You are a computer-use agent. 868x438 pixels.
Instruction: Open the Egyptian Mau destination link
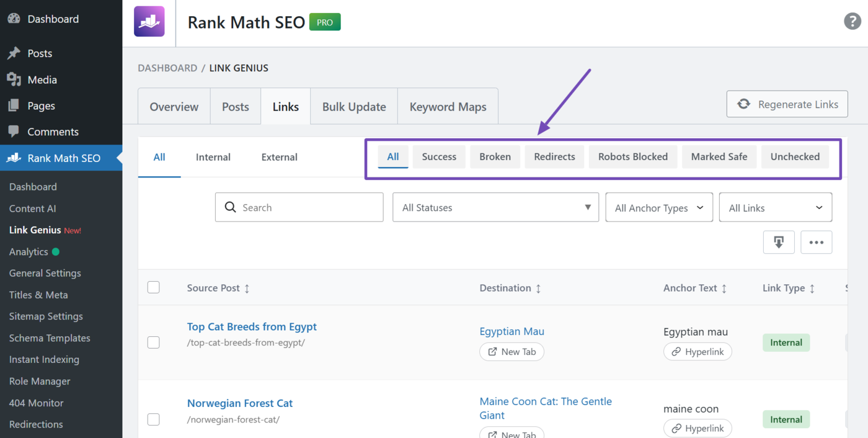tap(511, 331)
